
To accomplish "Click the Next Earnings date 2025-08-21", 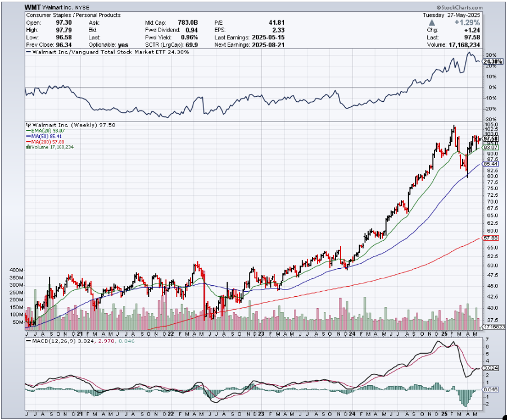I will [x=268, y=45].
